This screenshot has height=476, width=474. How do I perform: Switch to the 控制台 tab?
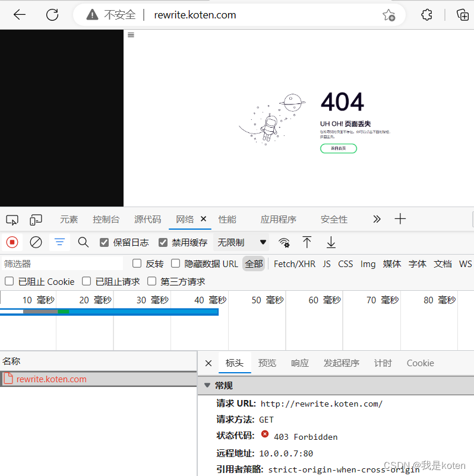pos(106,219)
